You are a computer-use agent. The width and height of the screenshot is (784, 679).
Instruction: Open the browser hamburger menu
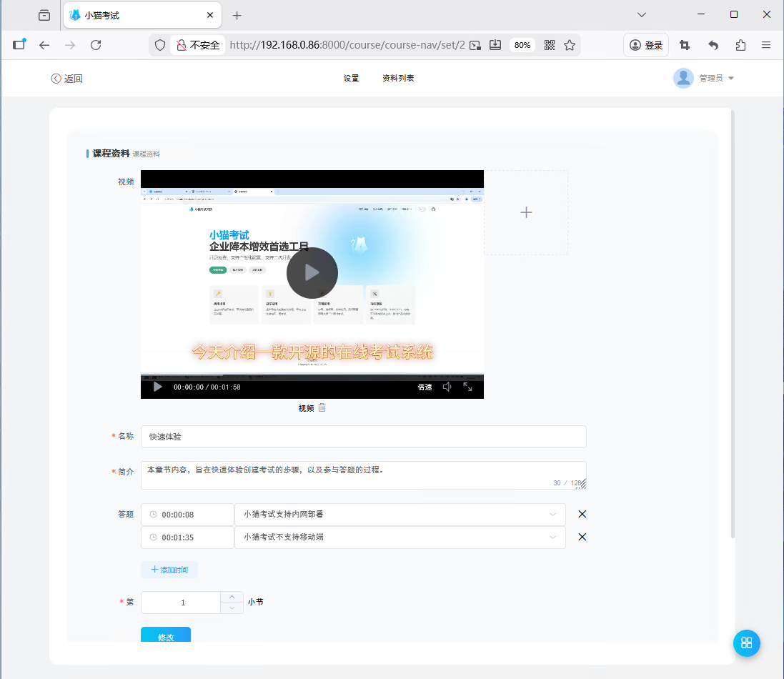click(766, 45)
